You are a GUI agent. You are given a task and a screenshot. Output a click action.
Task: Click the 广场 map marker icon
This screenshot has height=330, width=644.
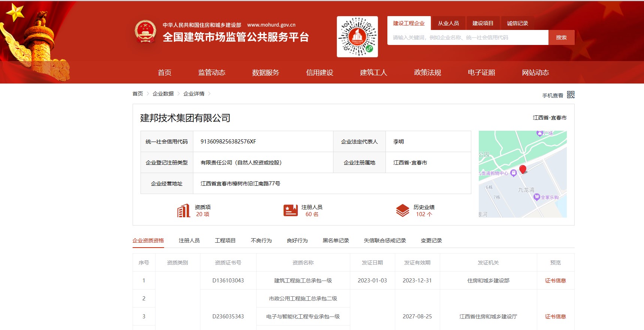539,133
